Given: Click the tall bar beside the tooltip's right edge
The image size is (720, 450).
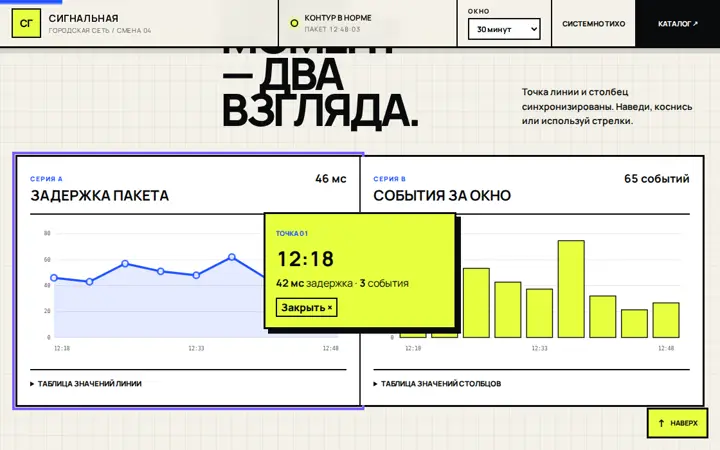Looking at the screenshot, I should click(x=476, y=303).
